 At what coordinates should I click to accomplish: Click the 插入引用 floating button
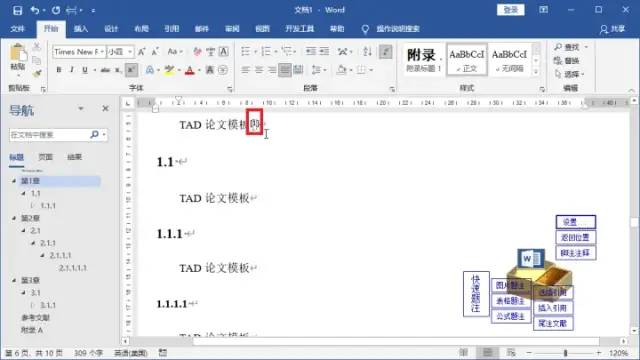(x=553, y=308)
